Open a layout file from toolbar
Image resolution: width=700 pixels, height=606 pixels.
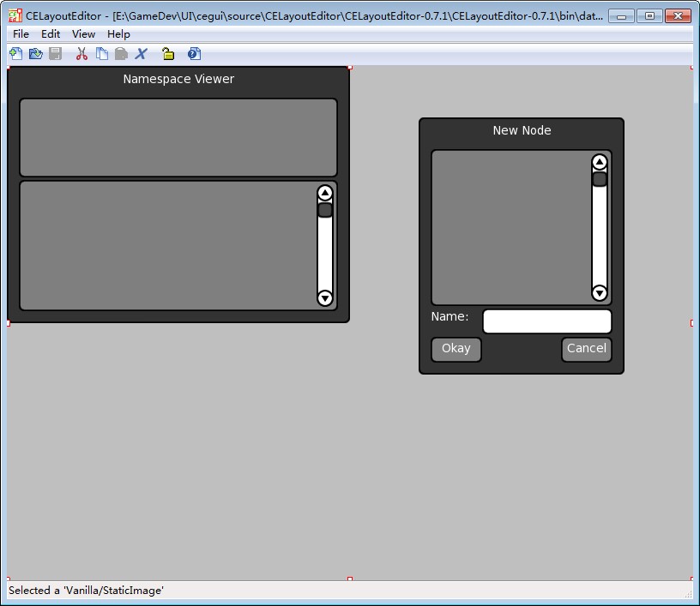coord(36,54)
